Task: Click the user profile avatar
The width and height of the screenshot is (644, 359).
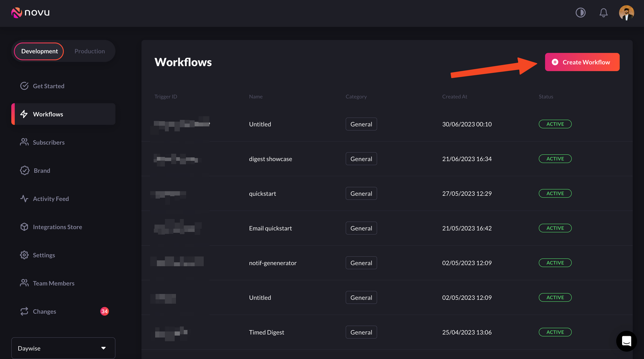Action: (626, 13)
